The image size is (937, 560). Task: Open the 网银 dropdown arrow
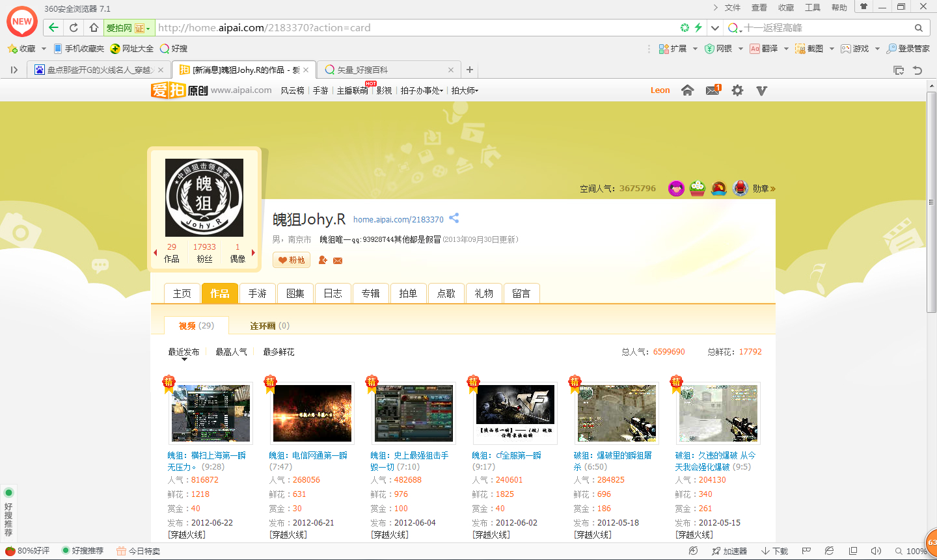pyautogui.click(x=740, y=49)
